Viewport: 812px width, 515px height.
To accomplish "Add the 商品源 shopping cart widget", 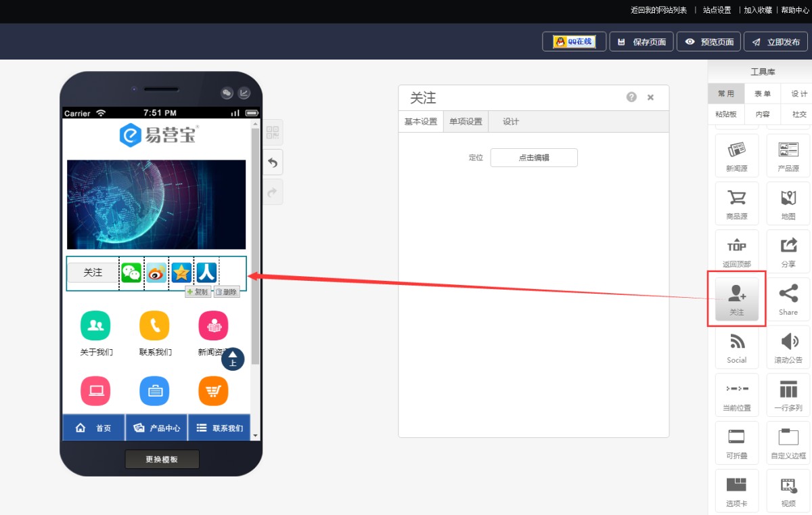I will point(737,204).
